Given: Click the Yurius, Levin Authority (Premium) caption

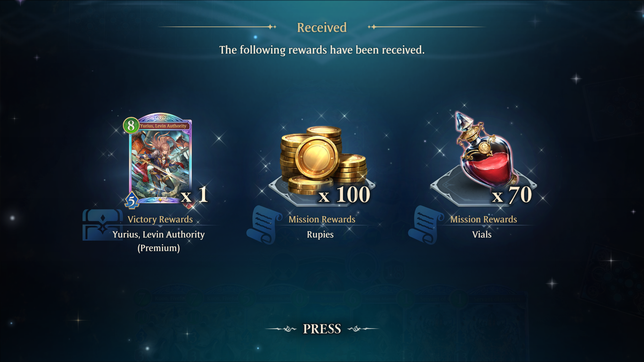Looking at the screenshot, I should pyautogui.click(x=159, y=241).
